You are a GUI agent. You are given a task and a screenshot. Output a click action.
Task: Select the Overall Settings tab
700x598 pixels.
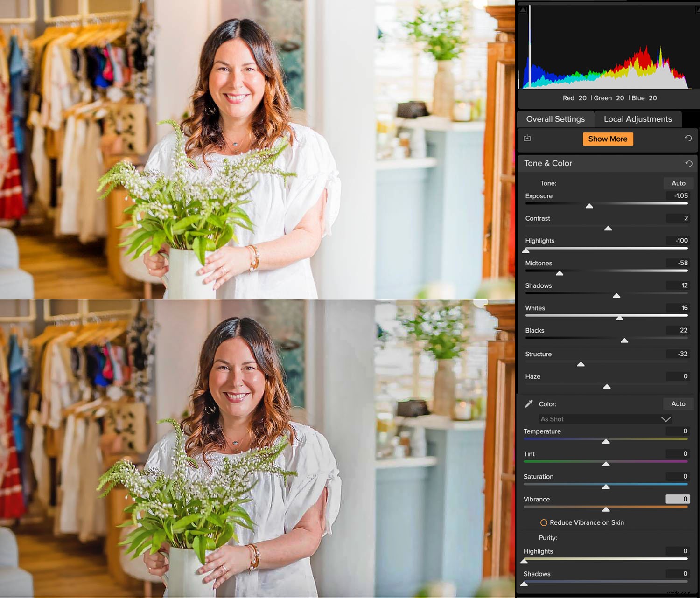(556, 119)
